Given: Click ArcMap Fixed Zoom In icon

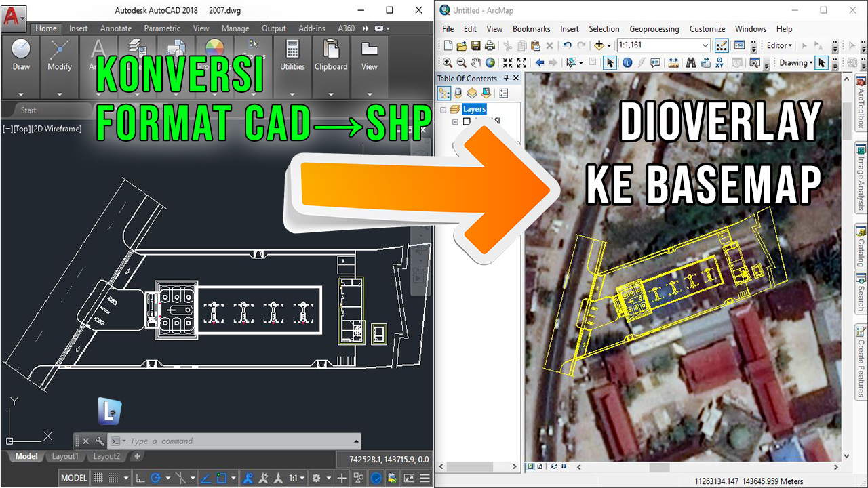Looking at the screenshot, I should [x=507, y=63].
